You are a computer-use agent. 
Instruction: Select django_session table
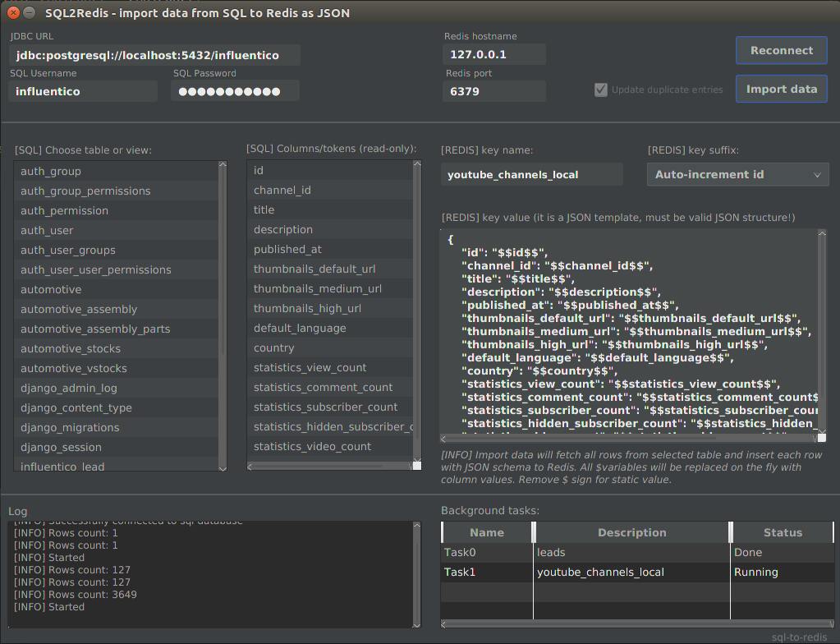coord(116,448)
